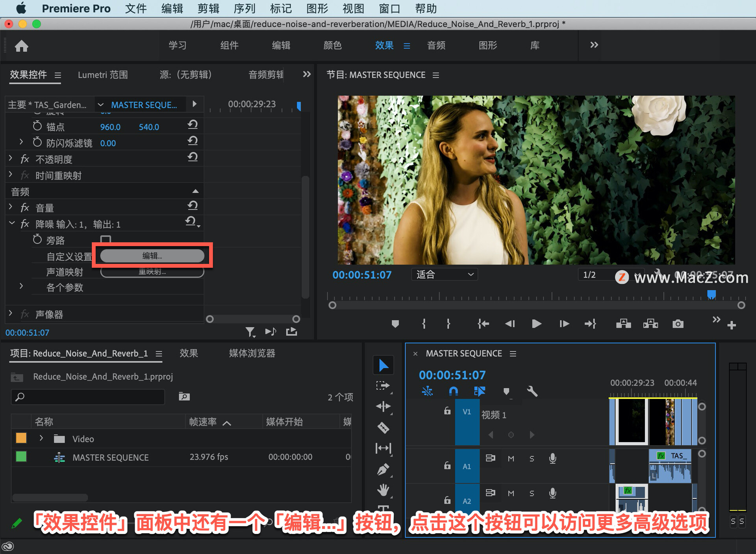Click the Lift button
This screenshot has width=756, height=554.
[623, 324]
